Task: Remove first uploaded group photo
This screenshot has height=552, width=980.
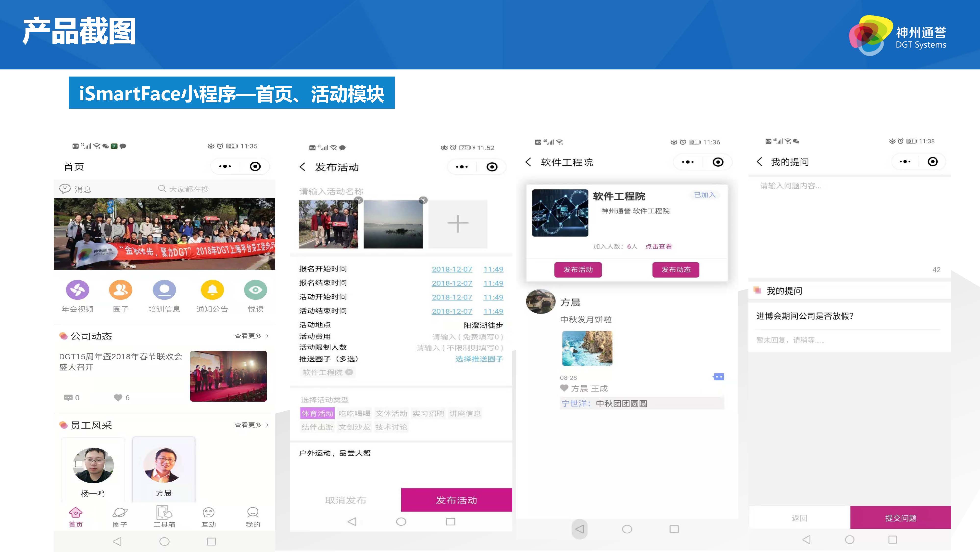Action: coord(358,200)
